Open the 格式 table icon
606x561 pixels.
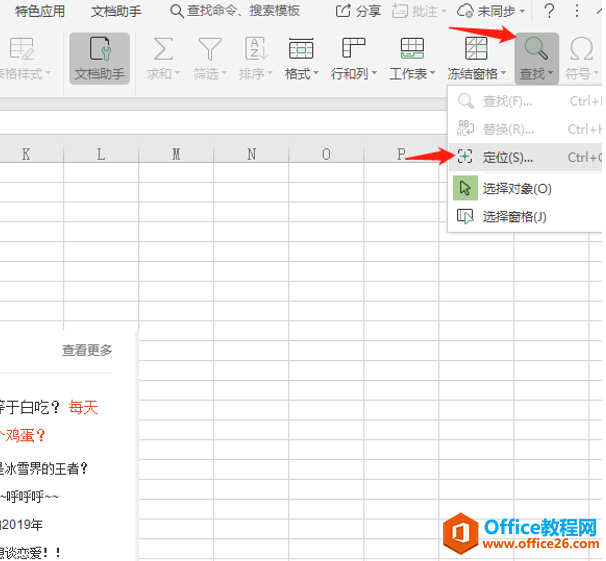click(301, 50)
